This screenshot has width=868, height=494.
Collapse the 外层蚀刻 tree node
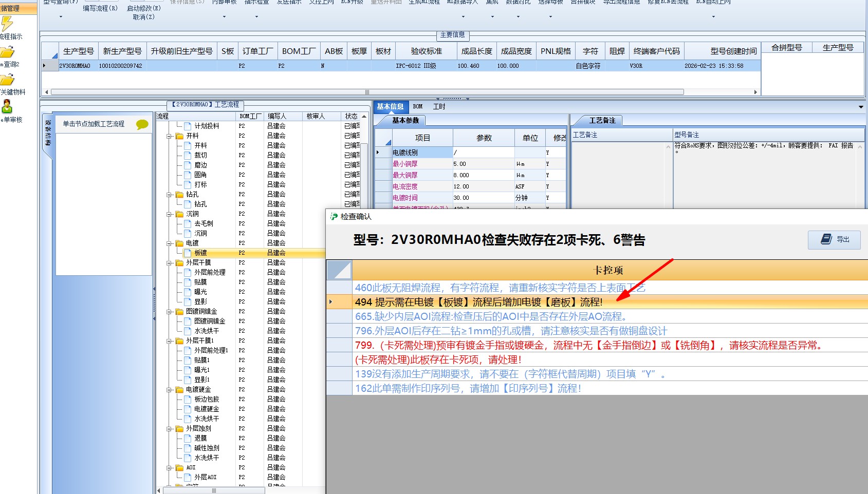169,429
